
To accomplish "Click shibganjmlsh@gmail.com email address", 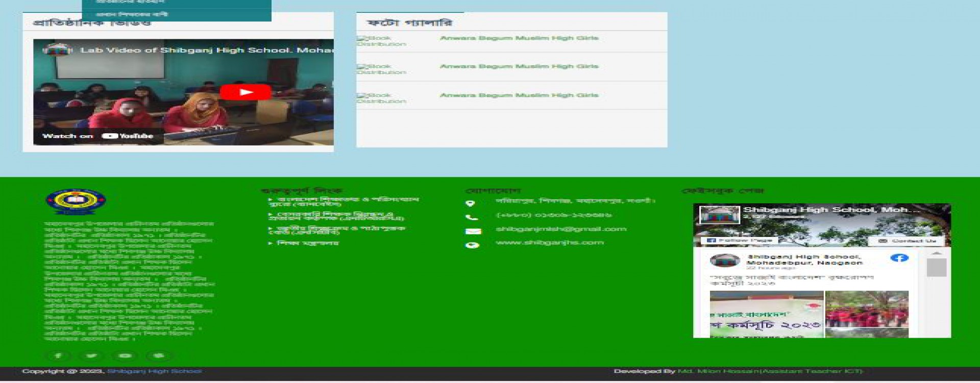I will pos(560,229).
